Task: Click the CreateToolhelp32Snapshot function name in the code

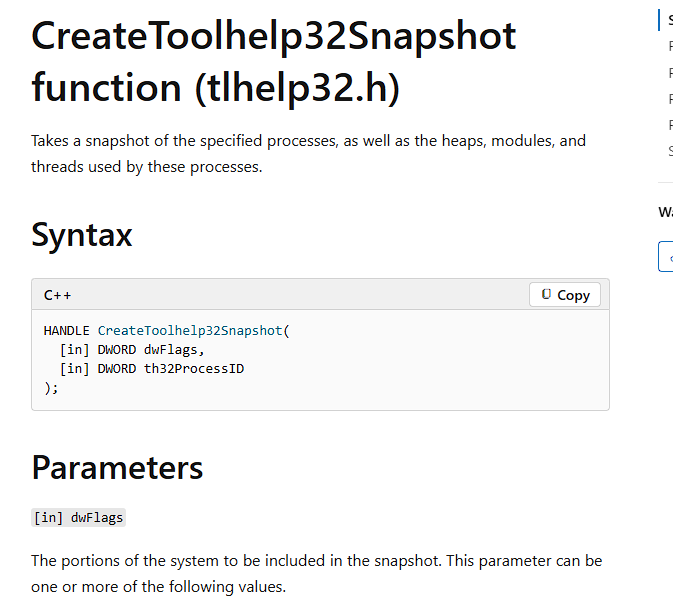Action: 190,330
